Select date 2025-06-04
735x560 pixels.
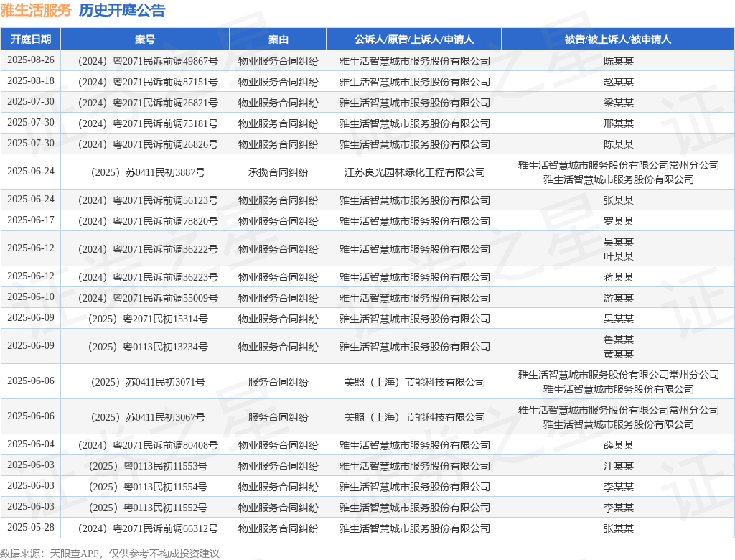point(30,444)
